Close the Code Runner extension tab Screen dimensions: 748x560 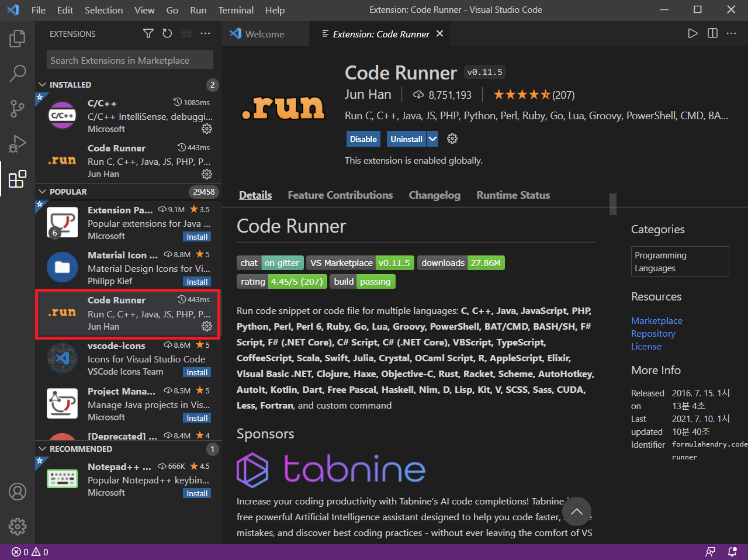point(440,34)
